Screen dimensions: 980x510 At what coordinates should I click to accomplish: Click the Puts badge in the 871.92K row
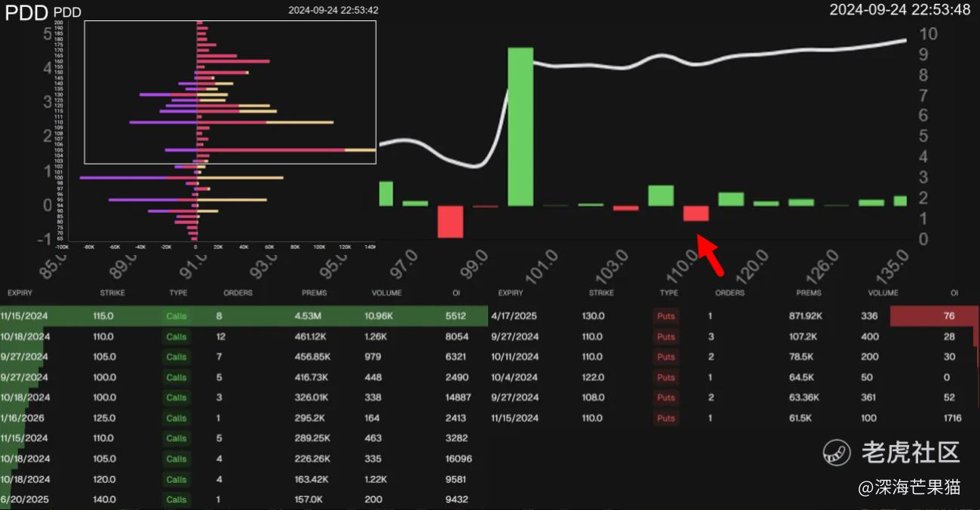(666, 316)
